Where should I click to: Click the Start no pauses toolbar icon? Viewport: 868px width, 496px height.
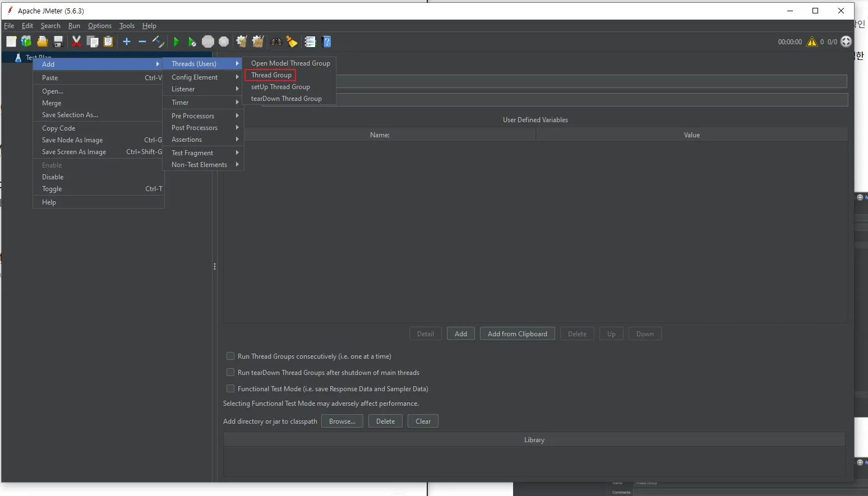(x=192, y=41)
